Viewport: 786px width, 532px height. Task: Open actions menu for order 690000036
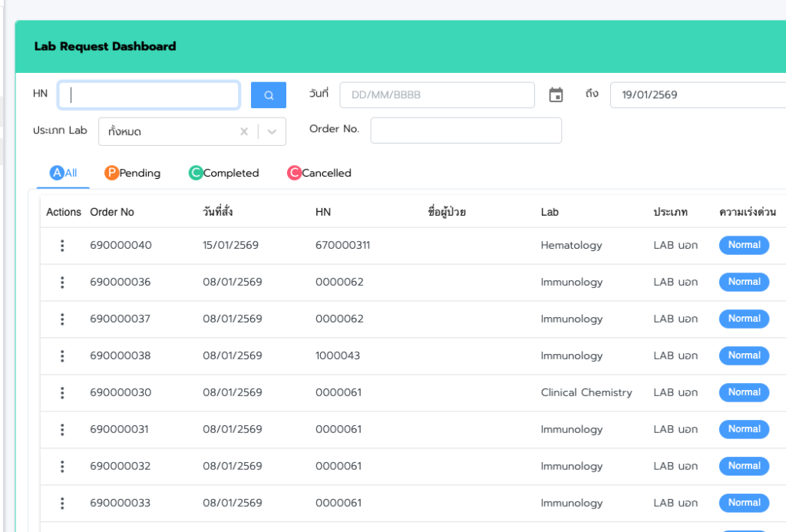coord(62,283)
